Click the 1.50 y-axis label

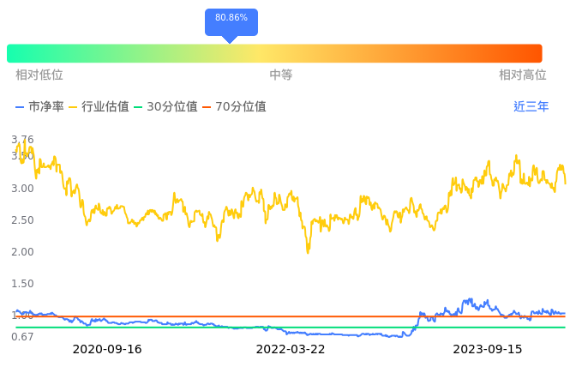coord(22,284)
